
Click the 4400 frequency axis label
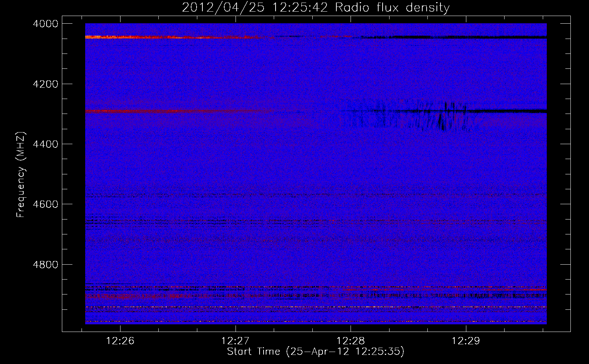[46, 144]
